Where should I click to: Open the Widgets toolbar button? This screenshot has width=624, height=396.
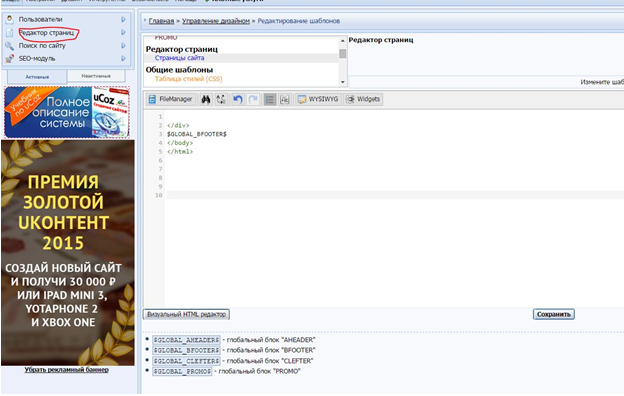(363, 99)
